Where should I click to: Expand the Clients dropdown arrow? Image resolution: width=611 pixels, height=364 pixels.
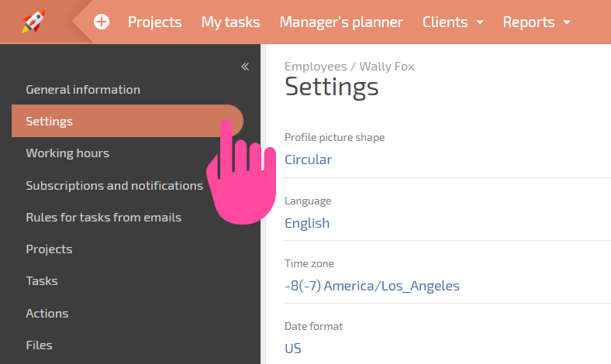(x=480, y=22)
